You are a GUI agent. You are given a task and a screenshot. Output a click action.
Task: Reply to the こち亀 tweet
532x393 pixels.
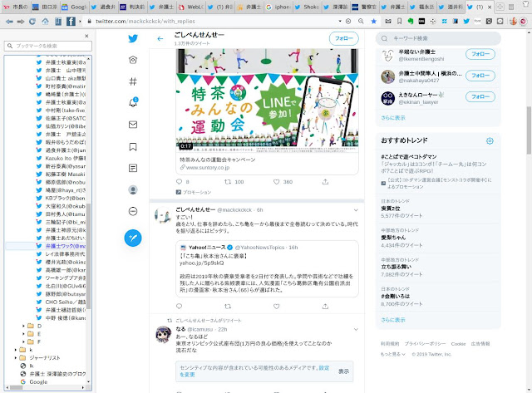(180, 307)
